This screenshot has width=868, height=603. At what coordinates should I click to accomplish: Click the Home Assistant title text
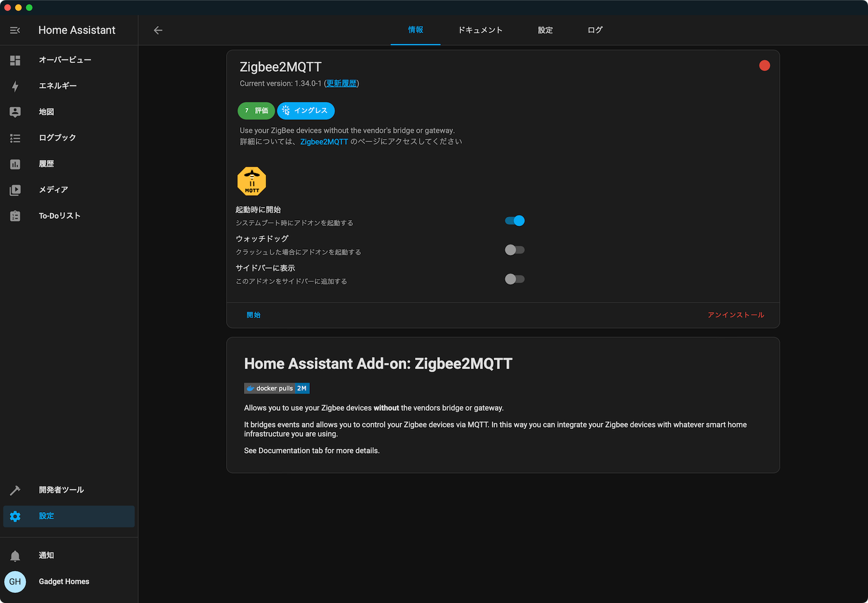(x=77, y=30)
